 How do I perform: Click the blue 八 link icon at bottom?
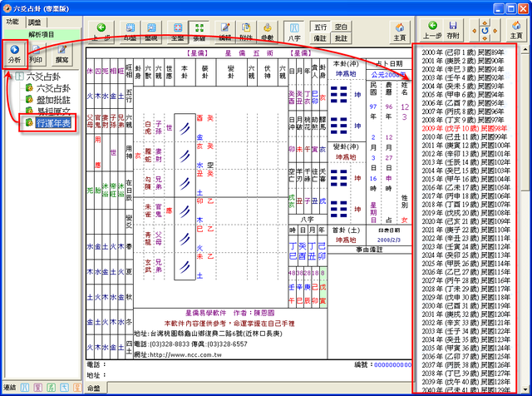point(24,388)
